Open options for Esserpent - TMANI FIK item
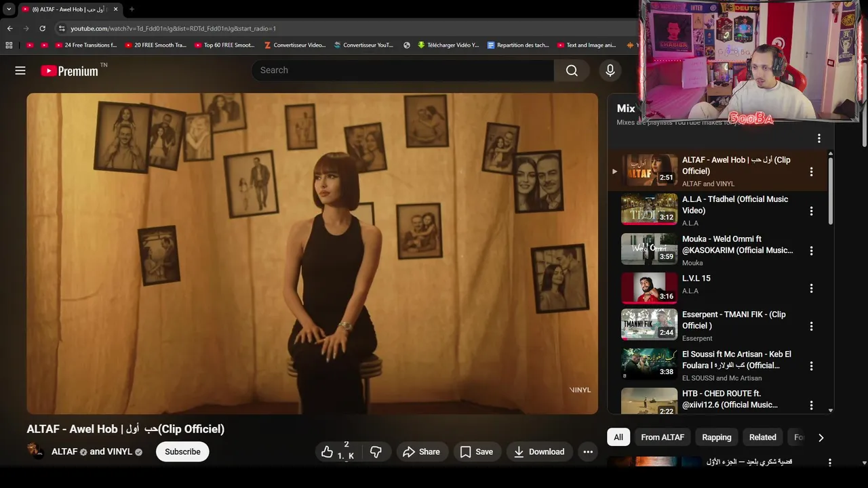 coord(811,326)
